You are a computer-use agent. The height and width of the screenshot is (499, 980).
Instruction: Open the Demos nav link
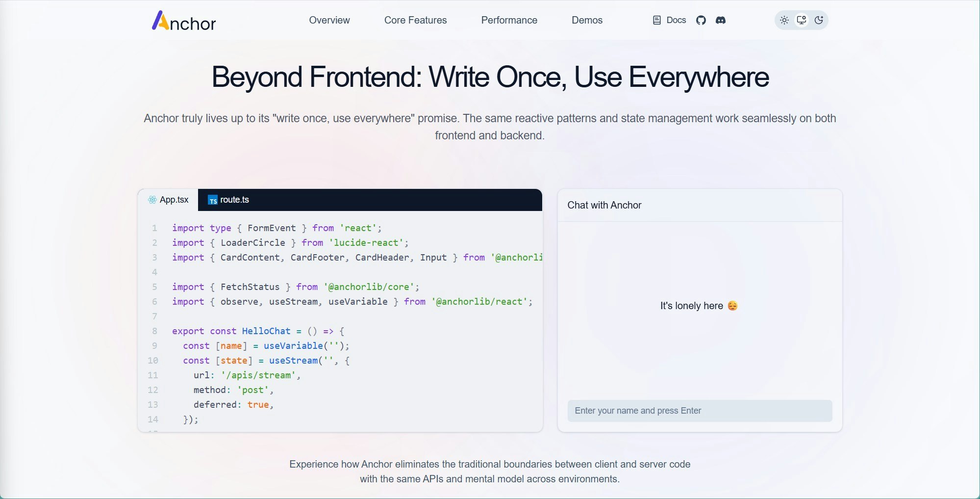(587, 20)
